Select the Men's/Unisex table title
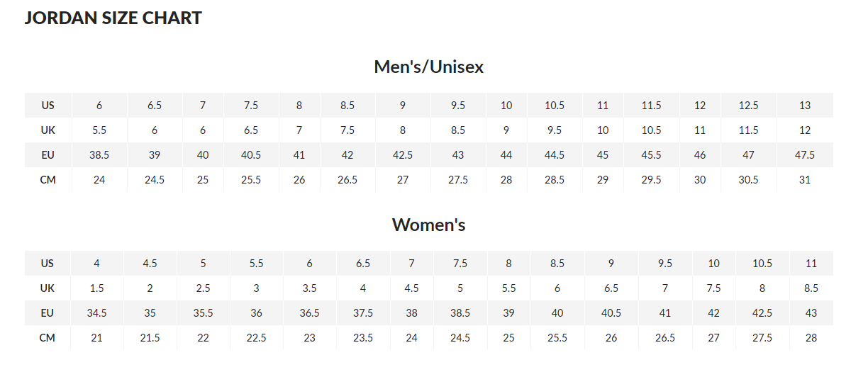Viewport: 868px width, 372px height. pos(429,67)
